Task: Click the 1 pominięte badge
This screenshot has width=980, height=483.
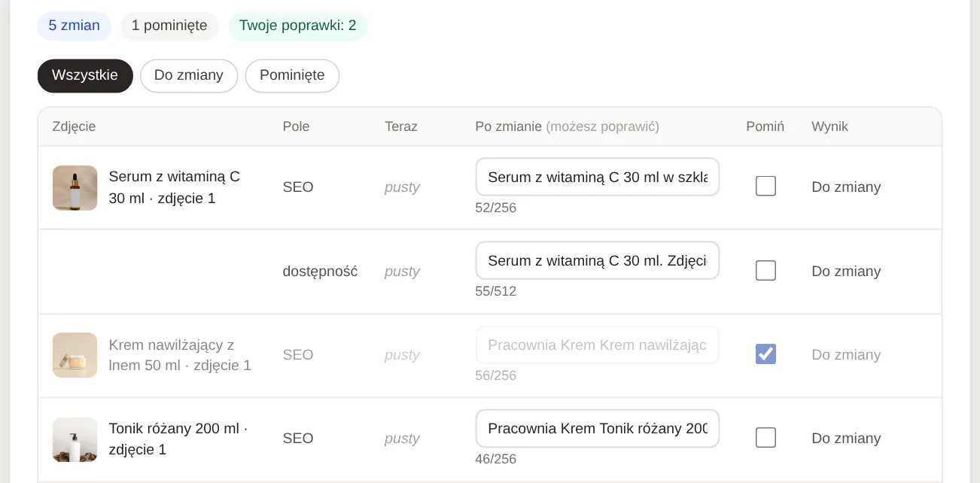Action: [169, 26]
